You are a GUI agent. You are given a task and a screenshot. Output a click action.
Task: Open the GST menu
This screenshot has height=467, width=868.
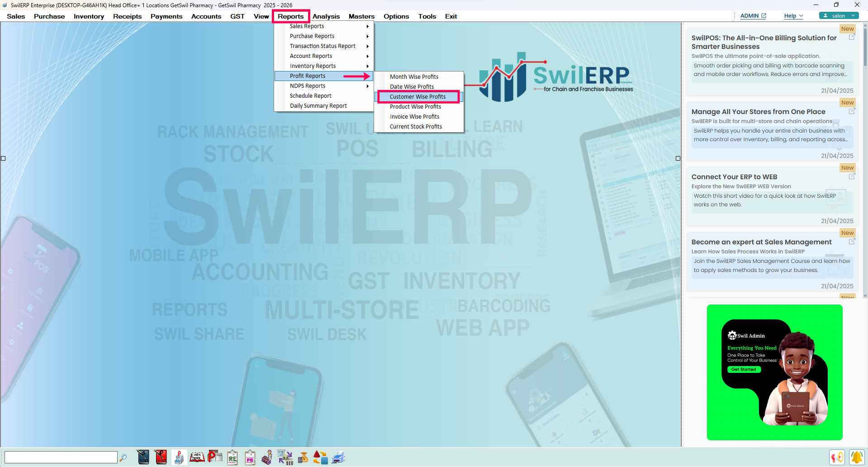[237, 16]
